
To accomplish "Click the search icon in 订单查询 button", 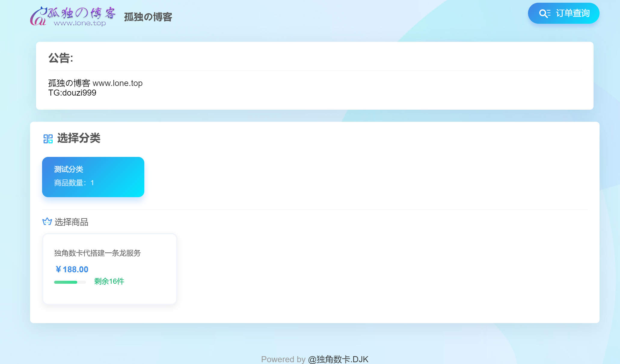I will [x=544, y=14].
